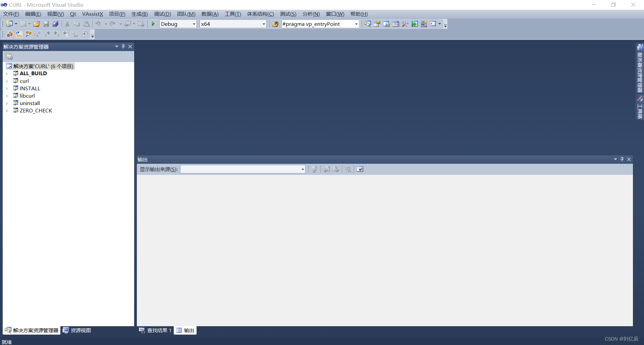Expand the libcurl project node
Screen dimensions: 644x345
7,96
